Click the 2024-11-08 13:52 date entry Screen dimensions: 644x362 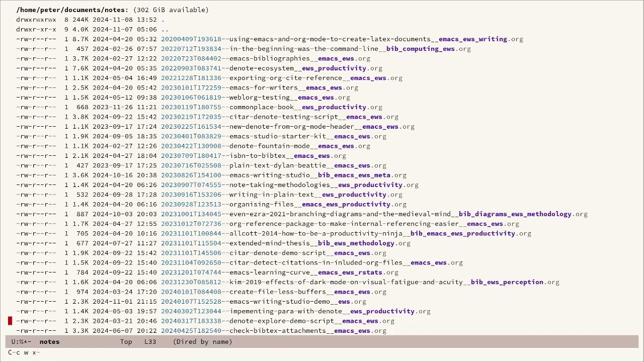tap(125, 20)
